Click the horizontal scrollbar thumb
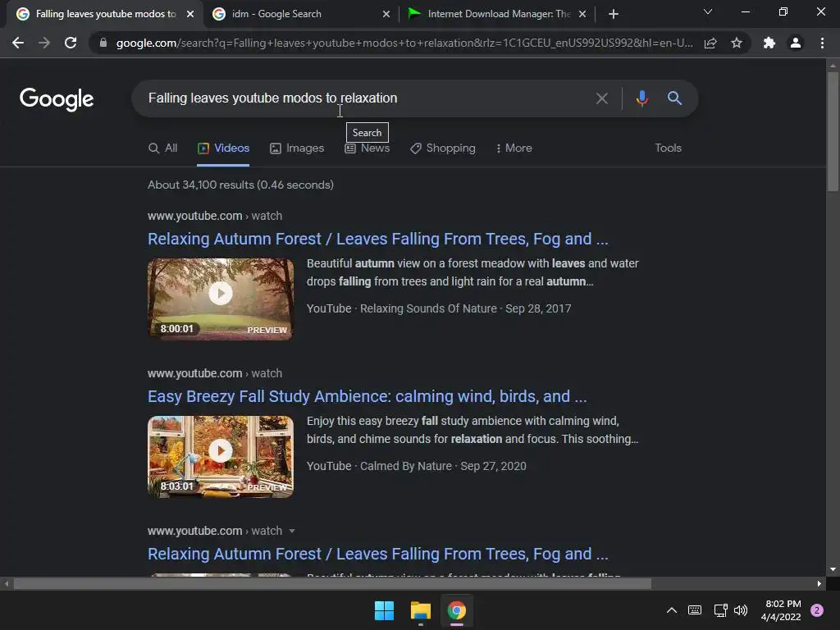 click(x=332, y=584)
